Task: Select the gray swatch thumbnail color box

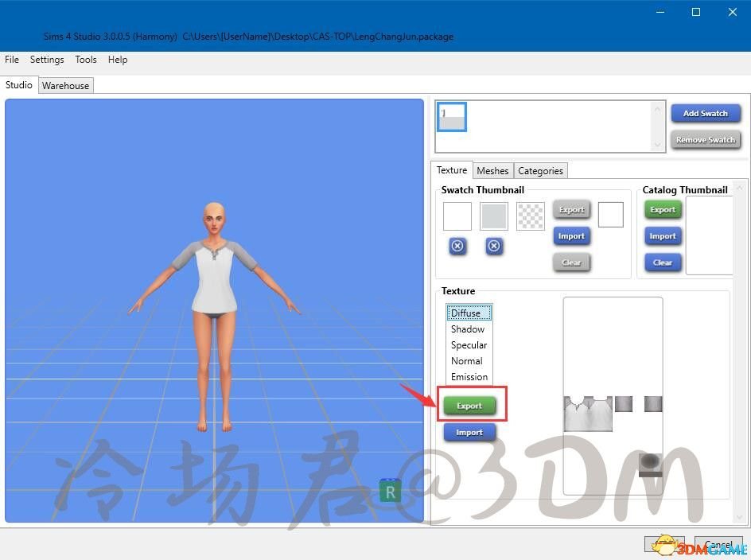Action: (494, 216)
